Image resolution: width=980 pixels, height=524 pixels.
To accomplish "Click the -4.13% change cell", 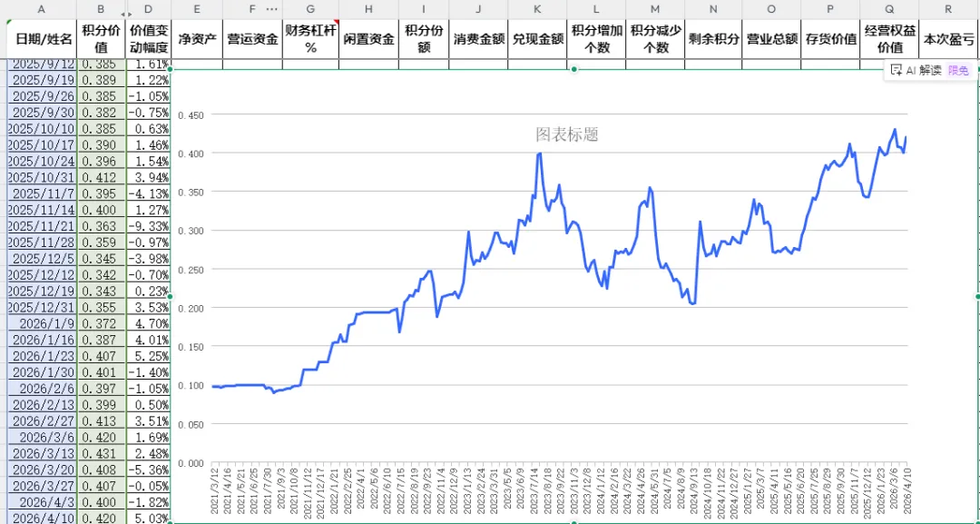I will (148, 193).
